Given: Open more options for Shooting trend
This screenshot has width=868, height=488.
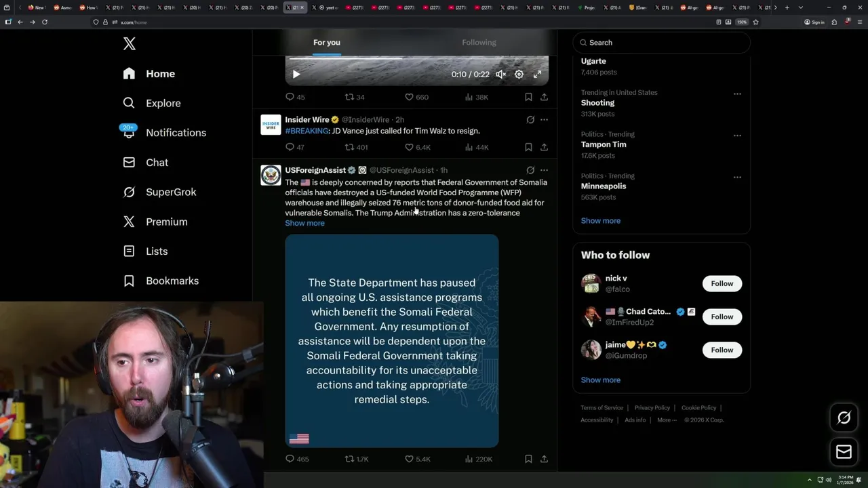Looking at the screenshot, I should coord(737,94).
